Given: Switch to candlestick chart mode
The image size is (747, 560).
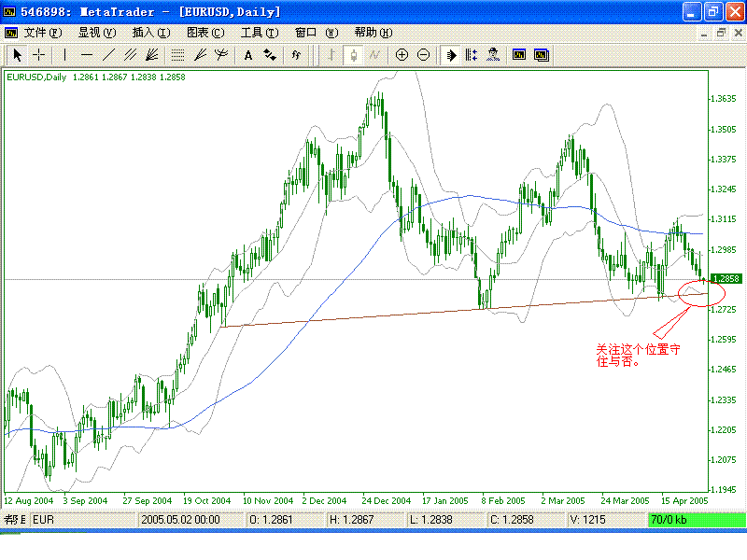Looking at the screenshot, I should point(354,55).
